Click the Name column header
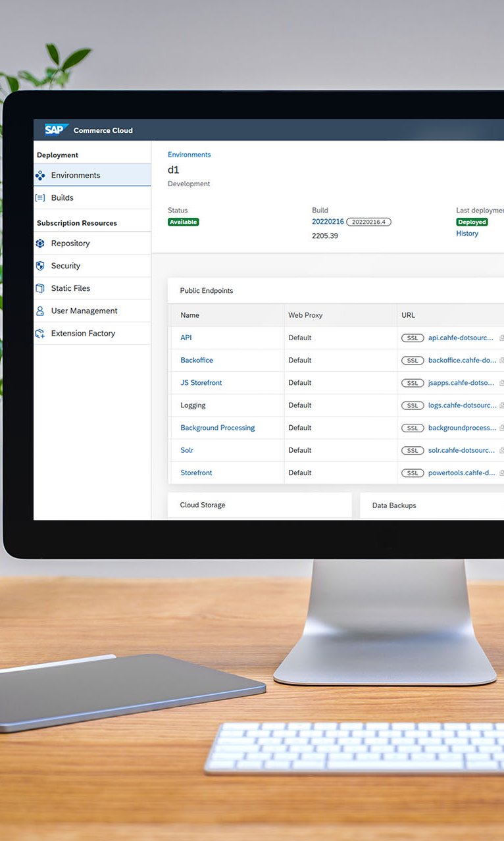 click(189, 315)
